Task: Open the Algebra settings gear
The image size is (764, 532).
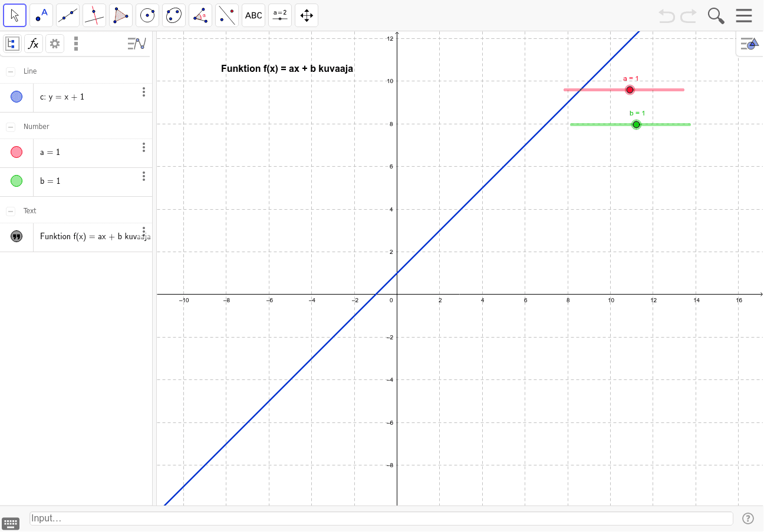Action: click(x=55, y=44)
